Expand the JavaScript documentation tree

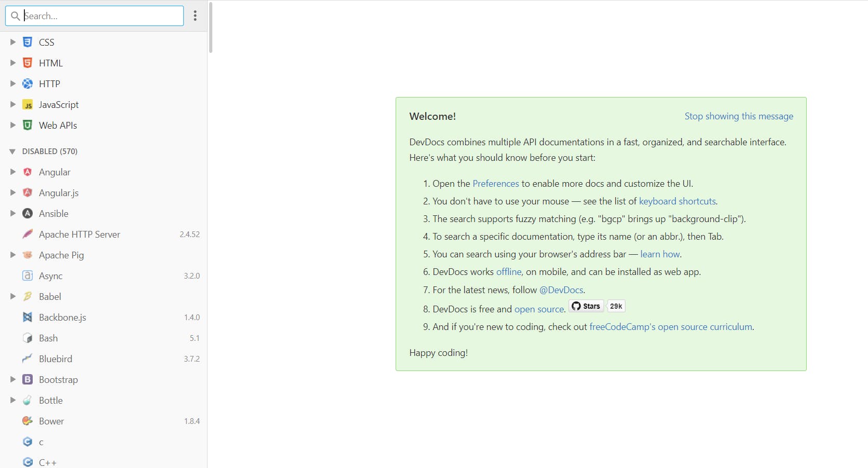(x=13, y=104)
